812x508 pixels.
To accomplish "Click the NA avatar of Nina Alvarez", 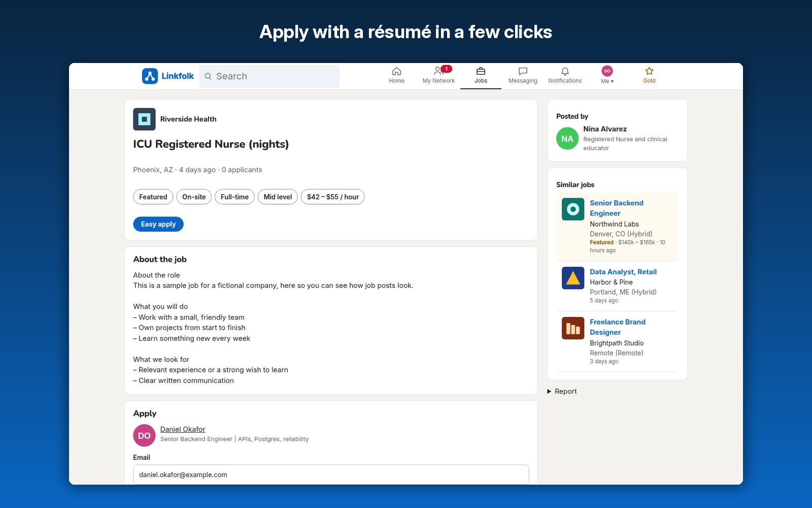I will pyautogui.click(x=567, y=139).
